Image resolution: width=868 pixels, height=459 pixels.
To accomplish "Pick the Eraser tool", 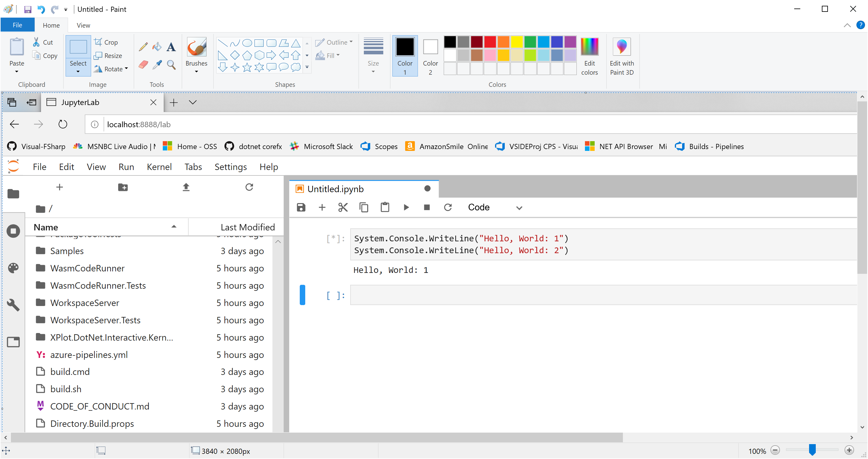I will click(x=142, y=64).
